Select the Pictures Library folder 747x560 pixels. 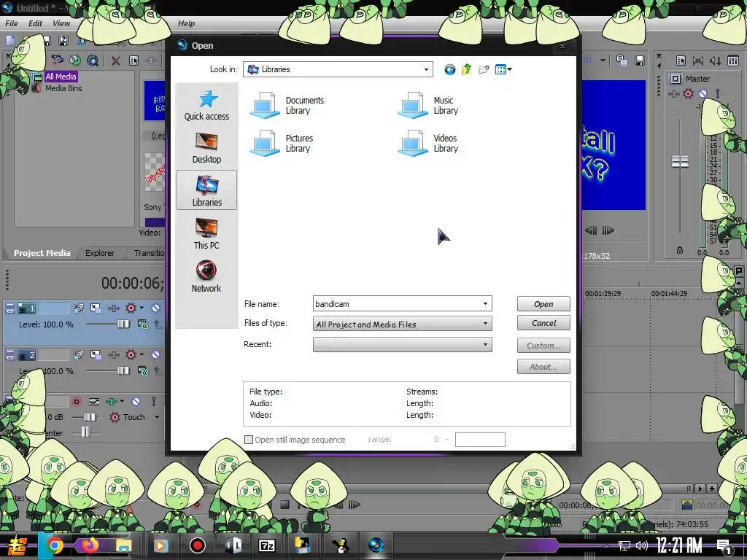(x=282, y=143)
